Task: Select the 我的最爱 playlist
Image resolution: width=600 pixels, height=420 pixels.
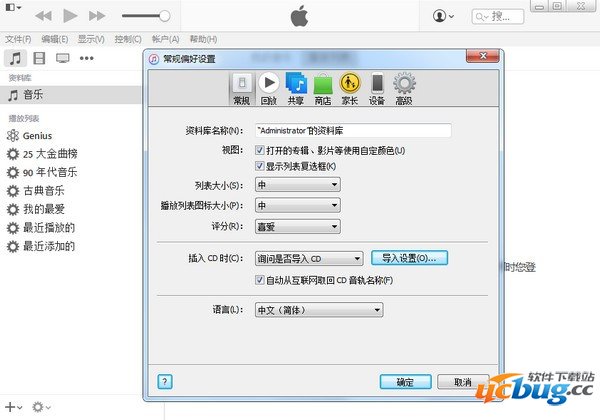Action: tap(44, 209)
